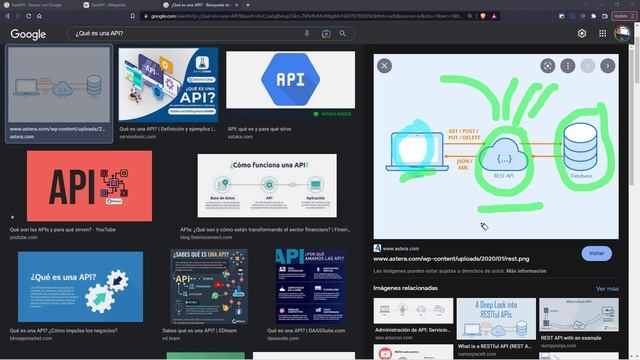Click the bbvaapimarket.com source text

[x=31, y=338]
